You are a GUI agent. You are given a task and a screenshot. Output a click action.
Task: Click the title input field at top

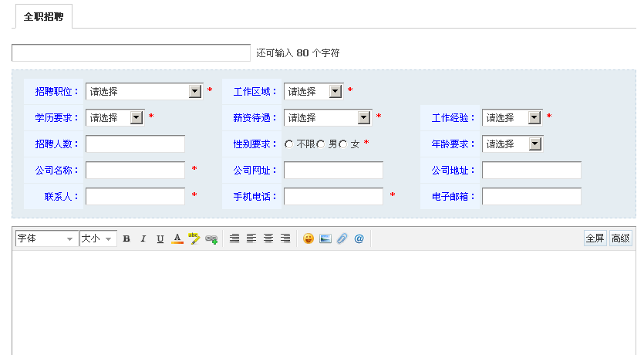pyautogui.click(x=131, y=53)
